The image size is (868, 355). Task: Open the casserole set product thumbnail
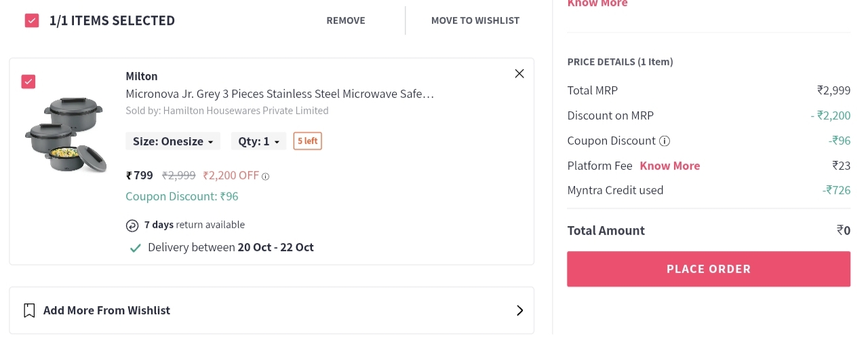(x=66, y=134)
